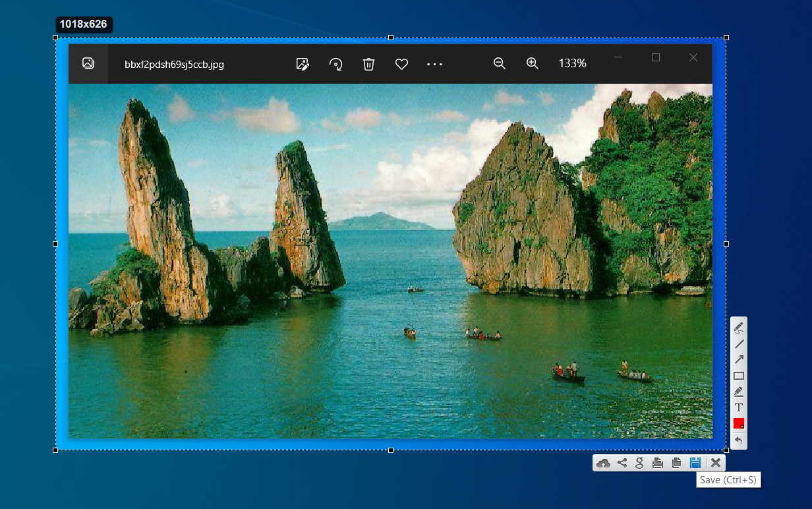The height and width of the screenshot is (509, 812).
Task: Toggle the favorite heart
Action: point(401,64)
